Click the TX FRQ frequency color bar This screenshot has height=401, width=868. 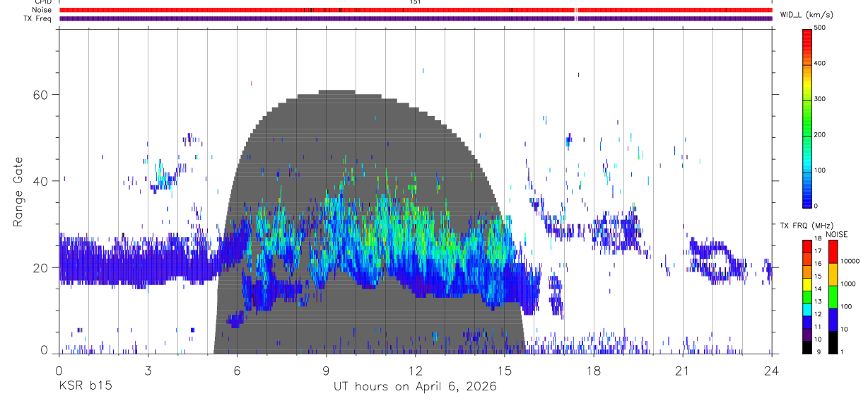tap(807, 296)
